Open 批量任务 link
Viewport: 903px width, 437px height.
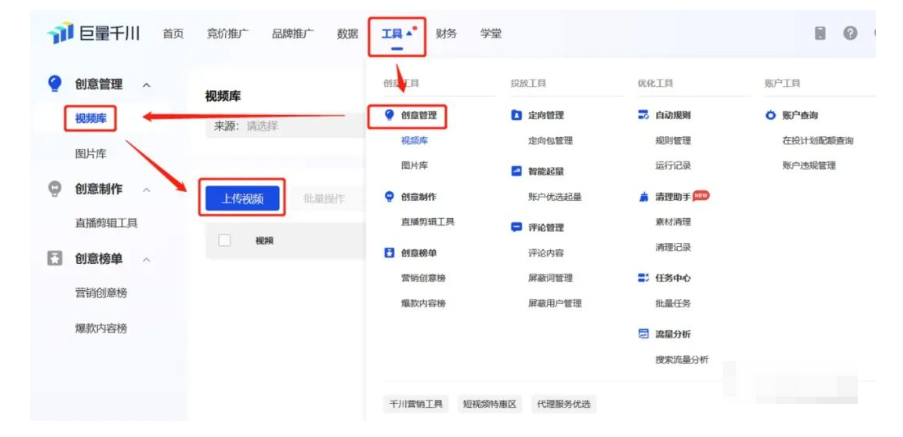click(673, 303)
